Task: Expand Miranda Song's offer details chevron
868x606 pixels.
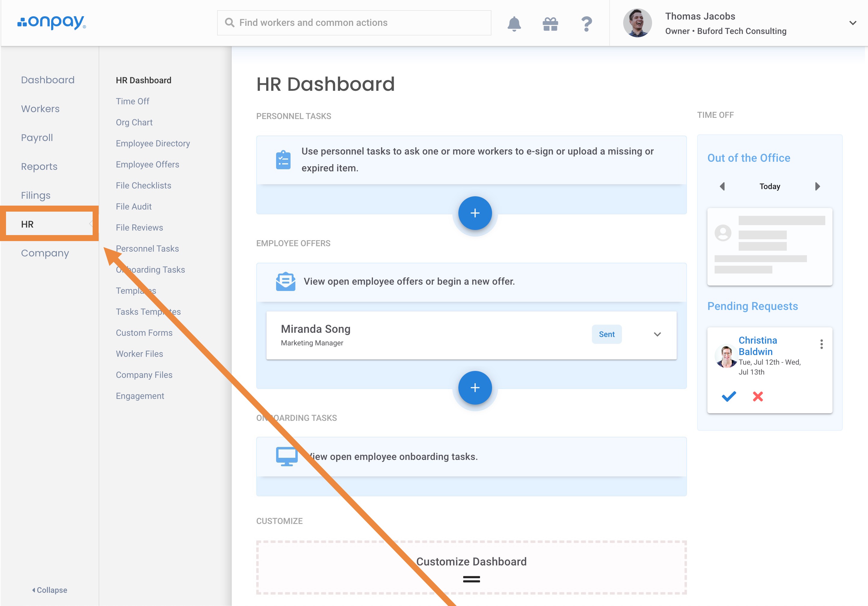Action: [x=657, y=334]
